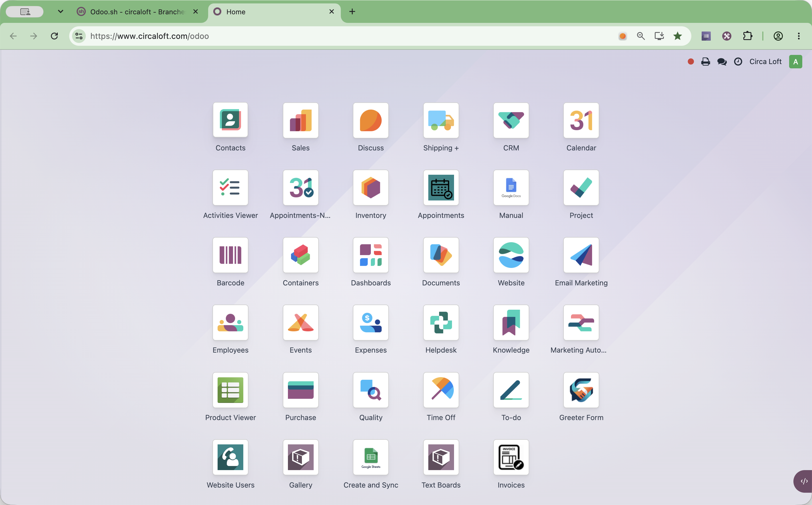Screen dimensions: 812x505
Task: Open the Documents app
Action: pyautogui.click(x=441, y=255)
